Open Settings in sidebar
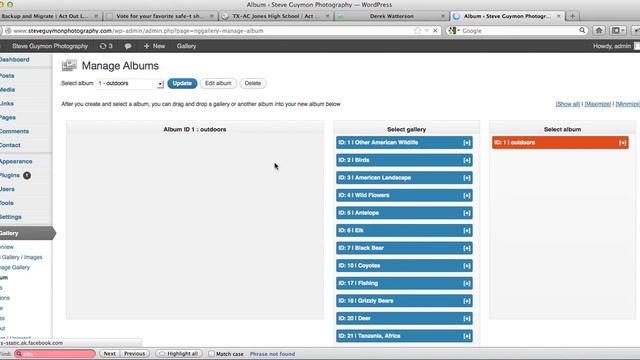This screenshot has width=640, height=360. click(11, 217)
